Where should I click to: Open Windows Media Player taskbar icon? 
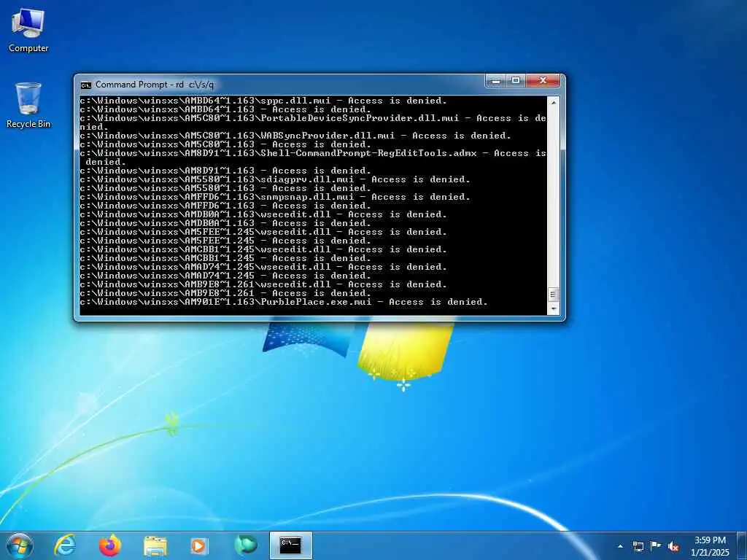[x=198, y=545]
